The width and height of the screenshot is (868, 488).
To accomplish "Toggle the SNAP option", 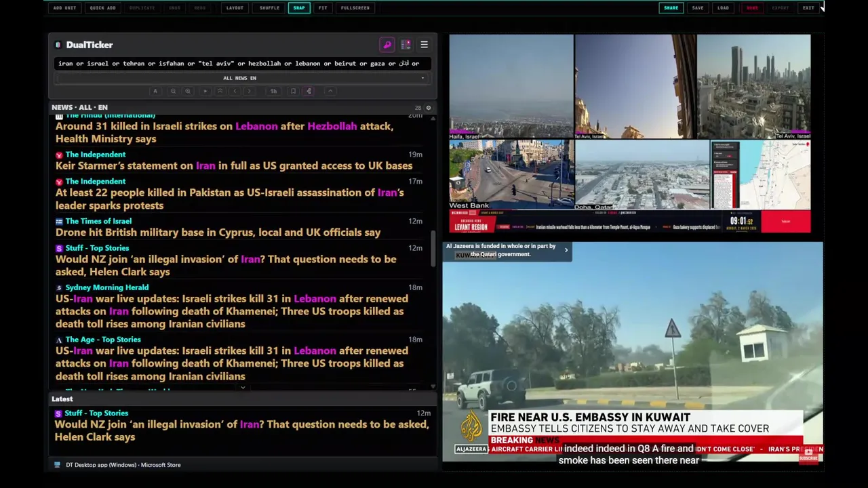I will (299, 8).
